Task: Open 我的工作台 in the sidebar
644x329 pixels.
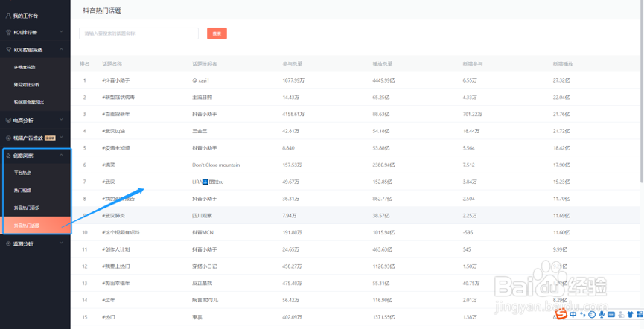Action: [x=25, y=16]
